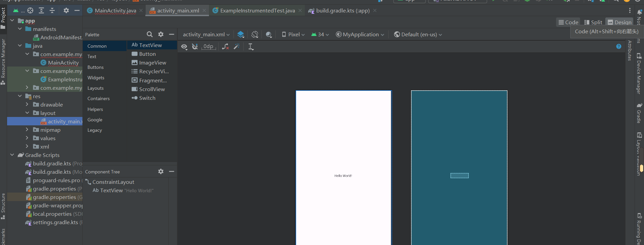
Task: Expand all in project tree
Action: point(41,10)
